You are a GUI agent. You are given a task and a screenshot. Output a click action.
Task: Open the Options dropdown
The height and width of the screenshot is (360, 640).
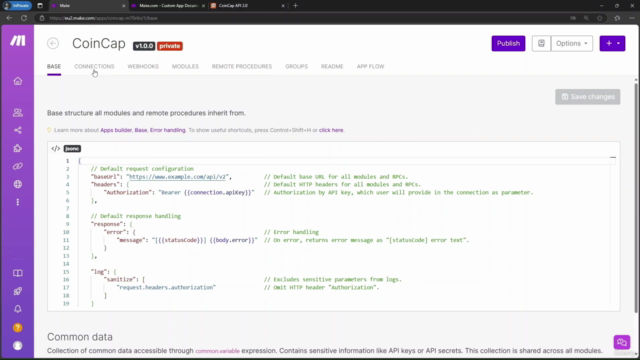pos(572,43)
